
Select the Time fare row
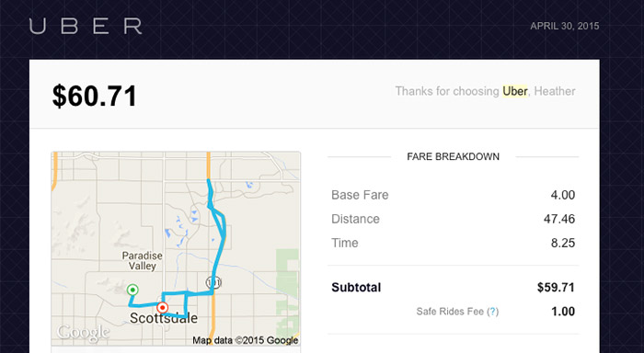[x=453, y=243]
